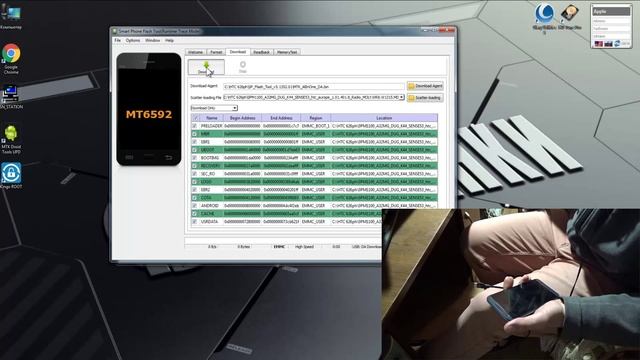This screenshot has height=360, width=640.
Task: Uncheck the PRELOADER row checkbox
Action: coord(195,126)
